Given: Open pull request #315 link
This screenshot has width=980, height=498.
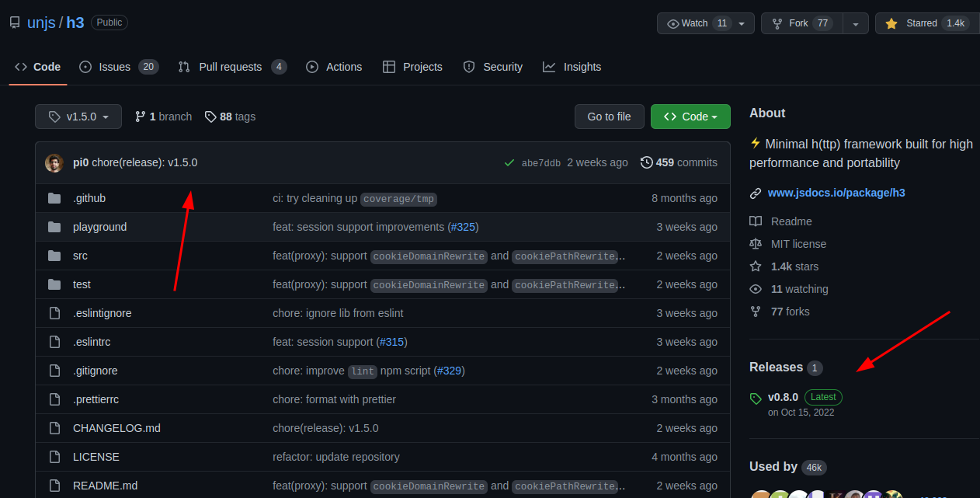Looking at the screenshot, I should pyautogui.click(x=391, y=342).
